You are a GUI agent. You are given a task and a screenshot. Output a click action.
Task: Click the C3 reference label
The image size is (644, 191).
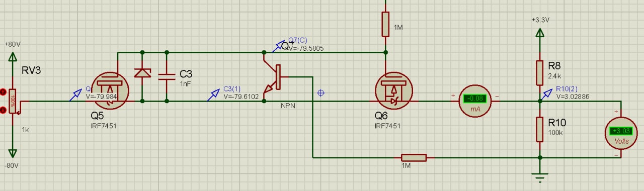coord(186,74)
